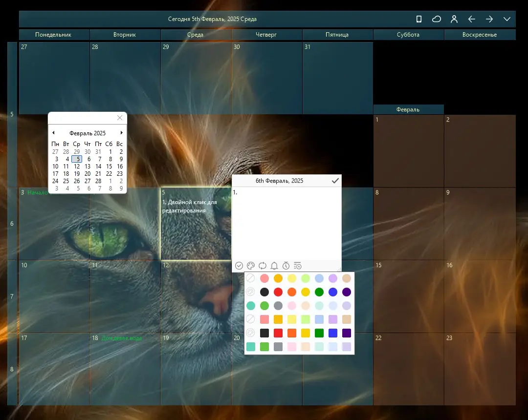The height and width of the screenshot is (420, 528).
Task: Pick the square orange swatch
Action: click(x=291, y=333)
